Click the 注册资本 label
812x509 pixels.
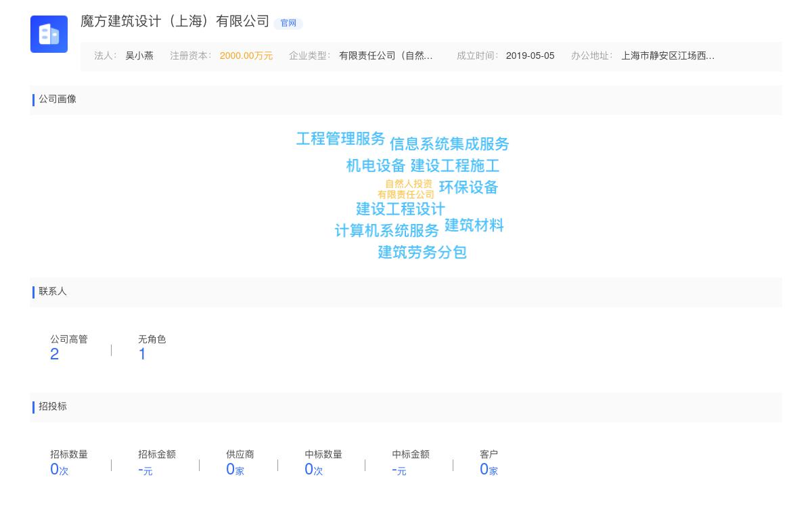190,56
